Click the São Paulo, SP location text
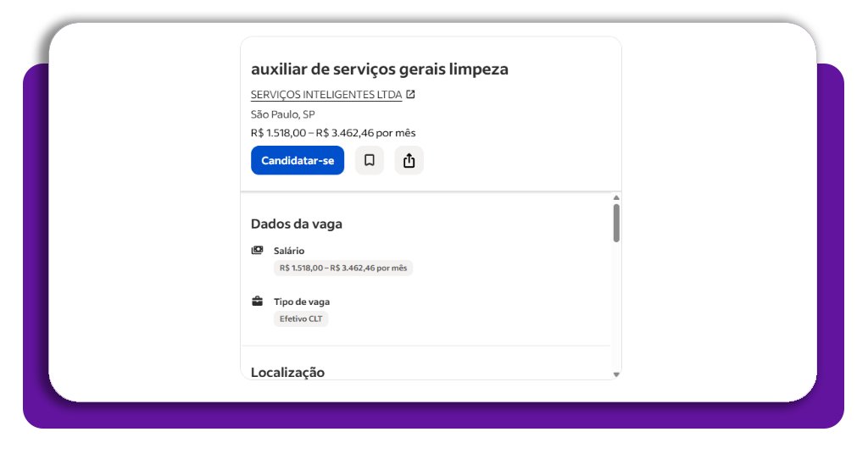This screenshot has height=454, width=868. (283, 114)
